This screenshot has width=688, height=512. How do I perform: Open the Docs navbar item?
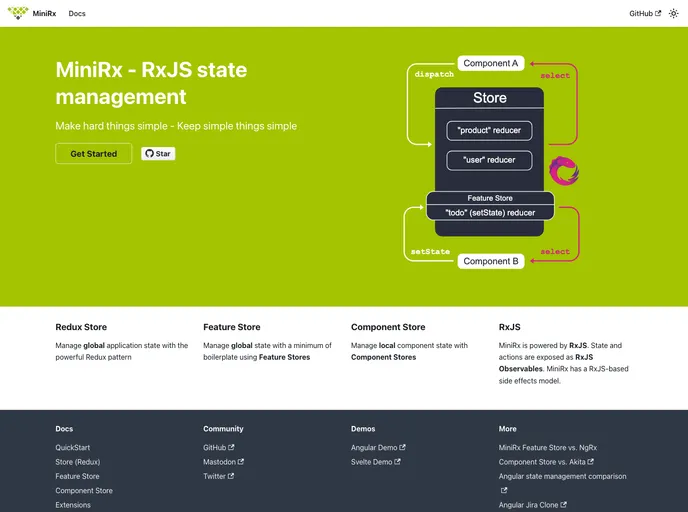click(x=77, y=14)
